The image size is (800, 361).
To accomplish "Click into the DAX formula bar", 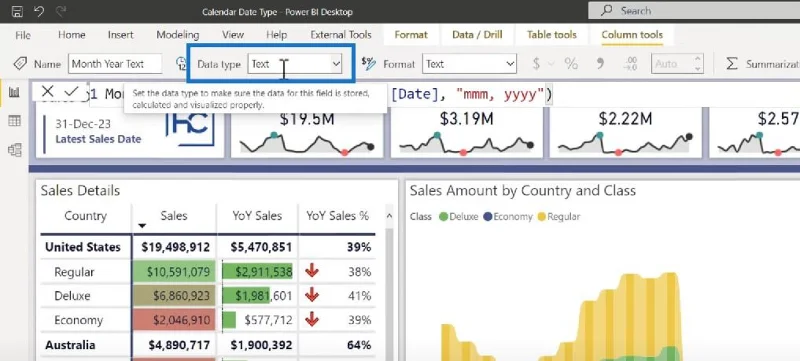I will [444, 94].
